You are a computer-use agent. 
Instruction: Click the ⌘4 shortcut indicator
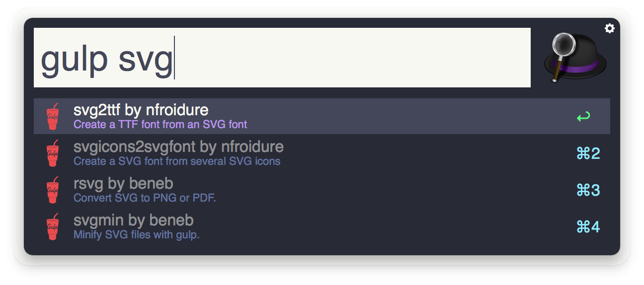(588, 227)
